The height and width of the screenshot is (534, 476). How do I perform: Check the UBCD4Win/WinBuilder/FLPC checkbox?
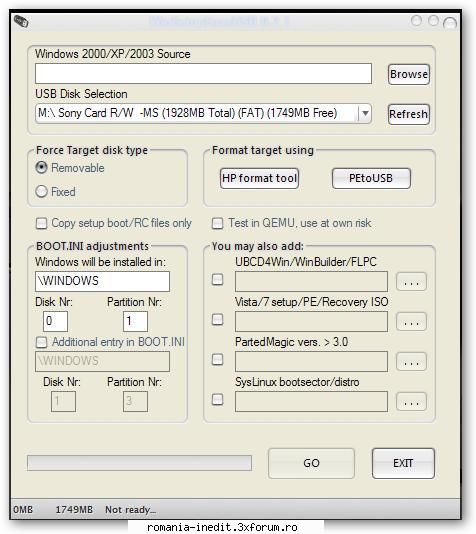tap(217, 280)
